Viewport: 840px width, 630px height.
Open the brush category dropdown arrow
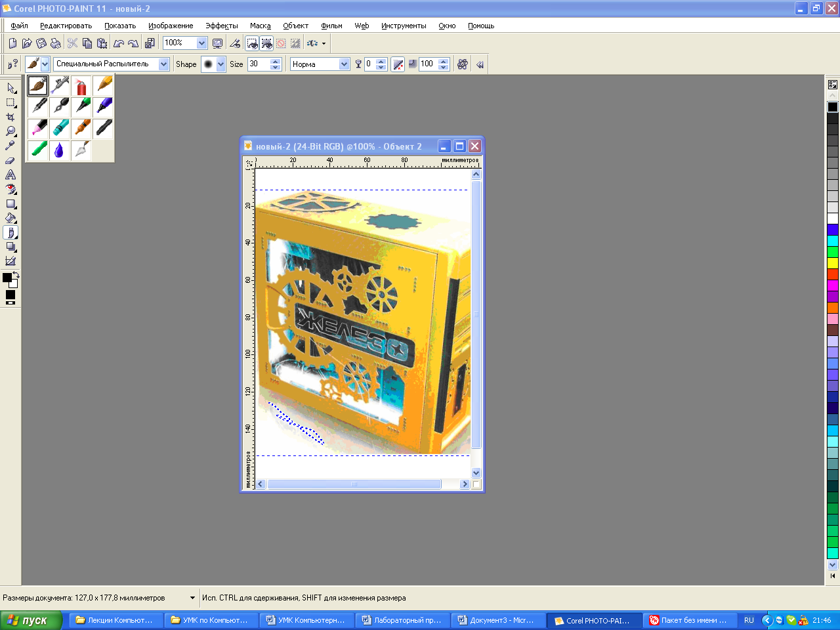[x=45, y=64]
